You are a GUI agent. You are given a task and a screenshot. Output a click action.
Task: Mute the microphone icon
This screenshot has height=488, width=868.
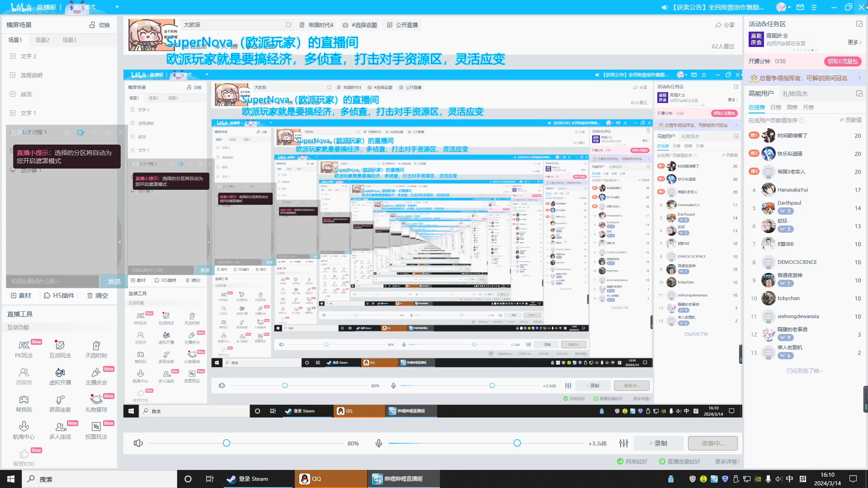pyautogui.click(x=379, y=443)
